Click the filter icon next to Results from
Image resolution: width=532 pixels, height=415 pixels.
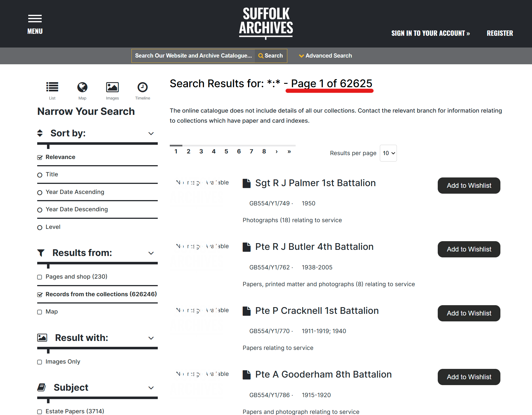click(x=41, y=253)
